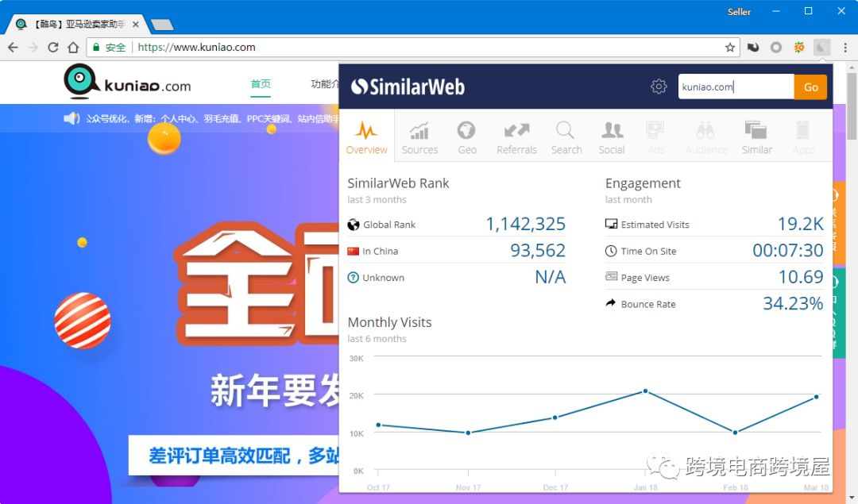Click the Monthly Visits heading

point(389,322)
